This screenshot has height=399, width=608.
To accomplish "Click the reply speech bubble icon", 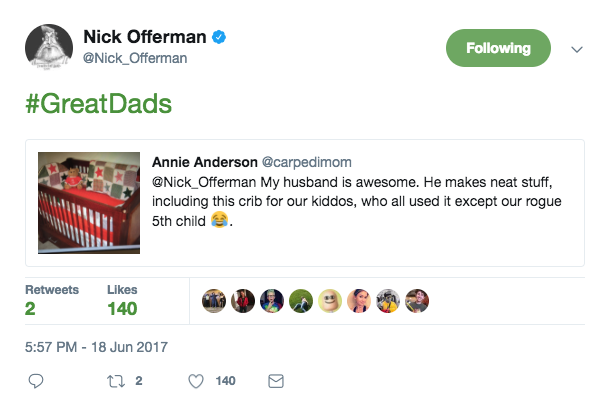I will 36,381.
